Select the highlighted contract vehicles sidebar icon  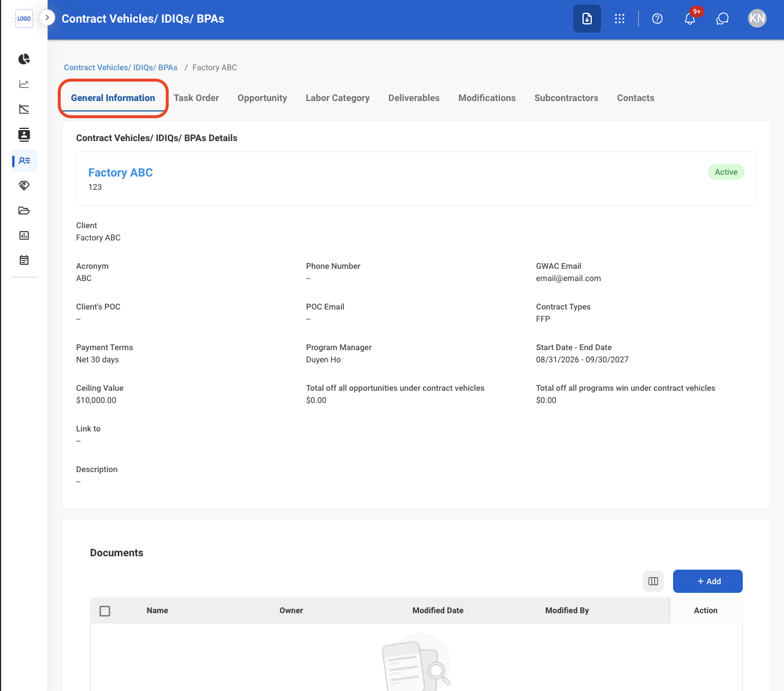(24, 160)
